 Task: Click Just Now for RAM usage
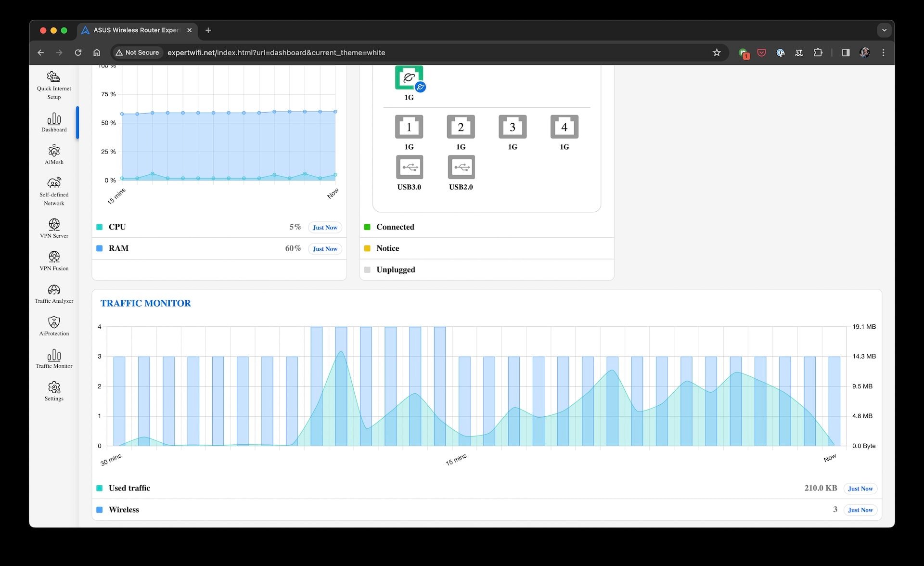[324, 249]
